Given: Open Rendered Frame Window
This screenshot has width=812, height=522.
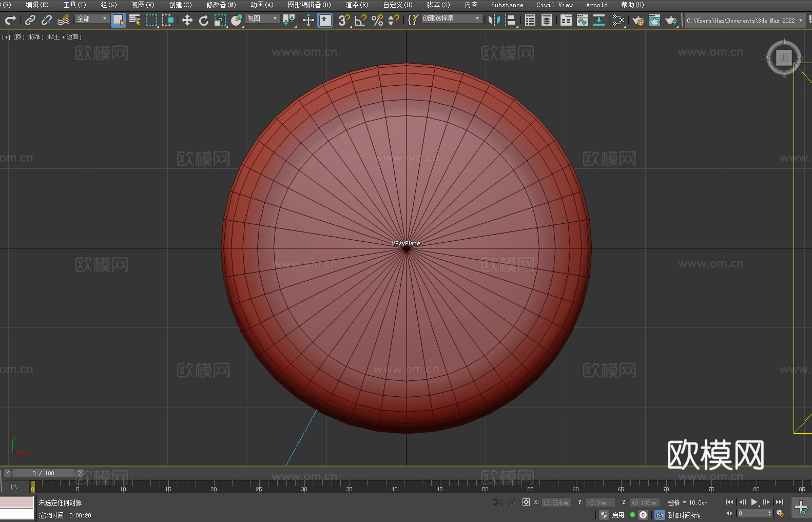Looking at the screenshot, I should click(x=654, y=20).
